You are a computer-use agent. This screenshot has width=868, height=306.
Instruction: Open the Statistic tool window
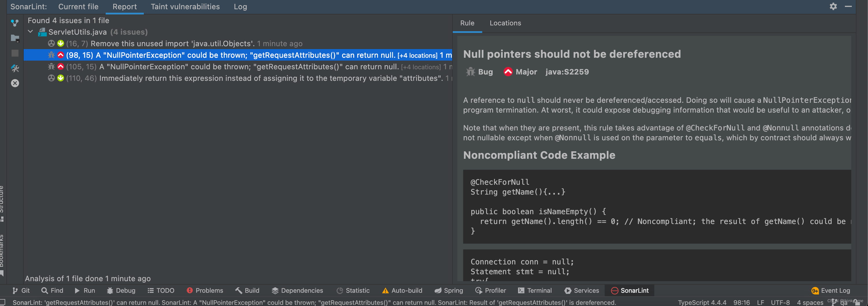(353, 290)
